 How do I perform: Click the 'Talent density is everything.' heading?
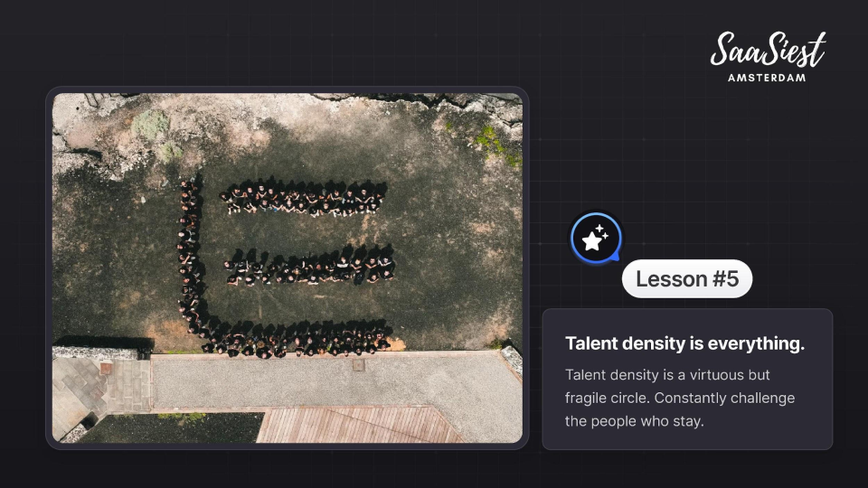click(684, 343)
